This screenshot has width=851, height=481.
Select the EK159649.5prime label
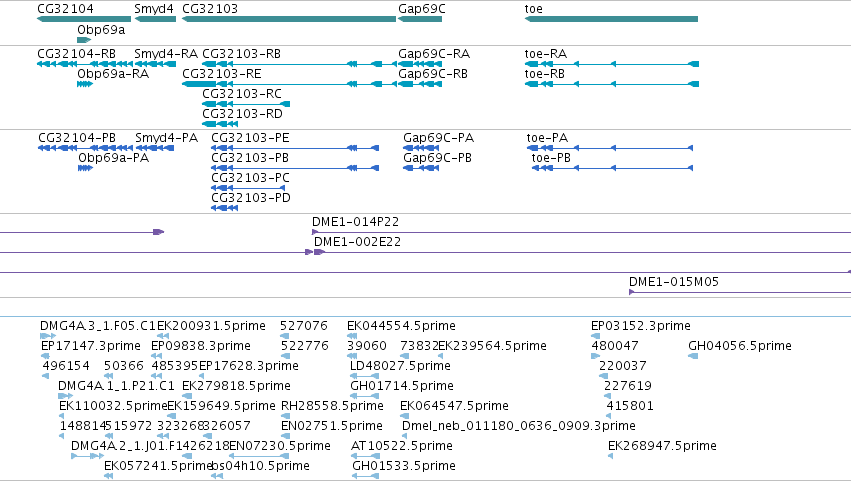coord(221,406)
